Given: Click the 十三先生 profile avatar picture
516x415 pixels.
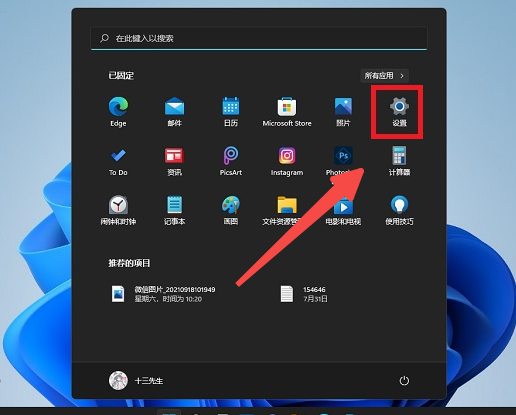Looking at the screenshot, I should click(x=118, y=380).
